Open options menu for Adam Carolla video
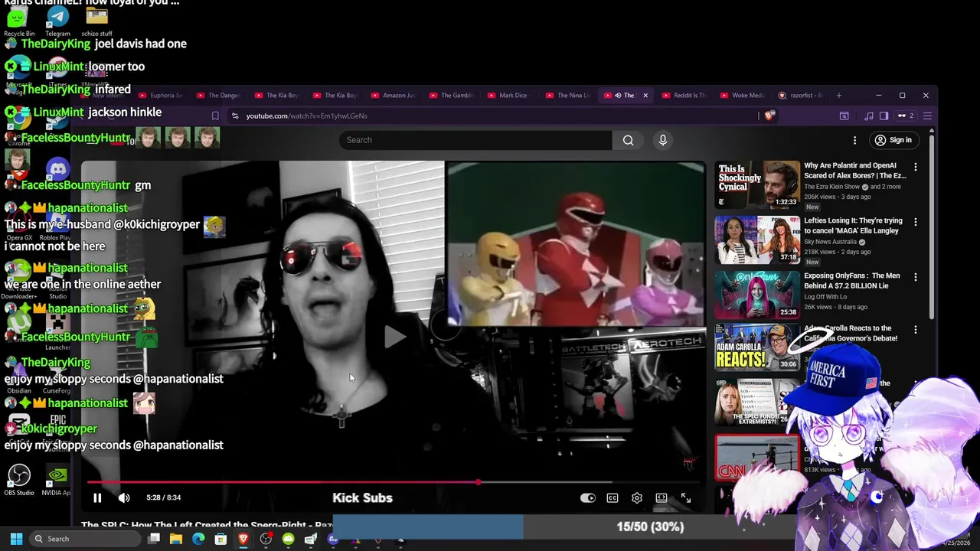The image size is (980, 551). pos(916,330)
